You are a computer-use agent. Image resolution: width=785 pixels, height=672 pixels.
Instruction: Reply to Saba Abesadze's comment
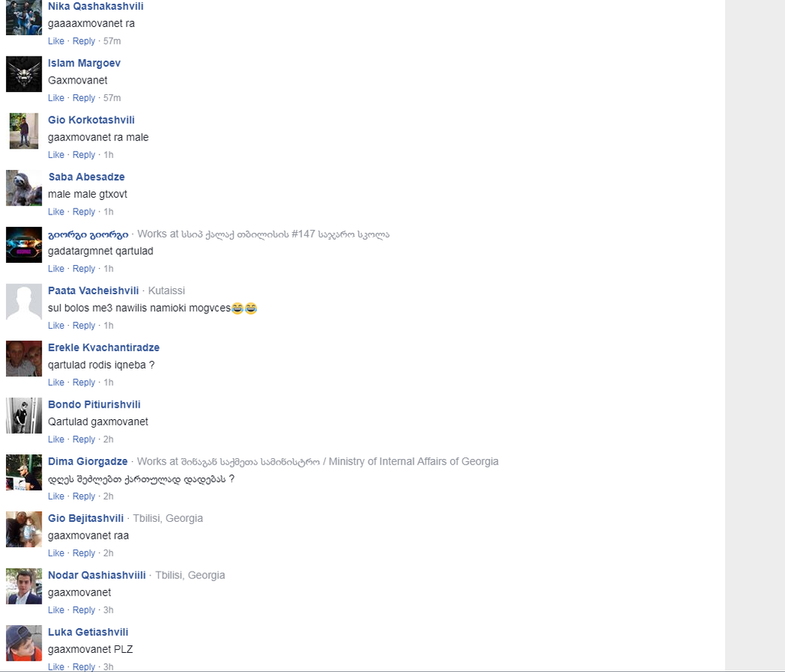click(x=84, y=211)
